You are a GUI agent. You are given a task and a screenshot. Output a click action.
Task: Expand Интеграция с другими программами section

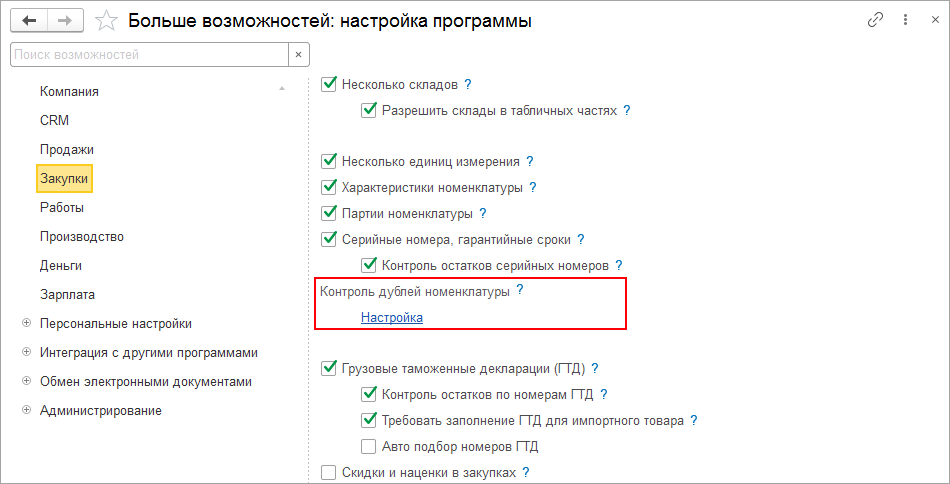[26, 352]
